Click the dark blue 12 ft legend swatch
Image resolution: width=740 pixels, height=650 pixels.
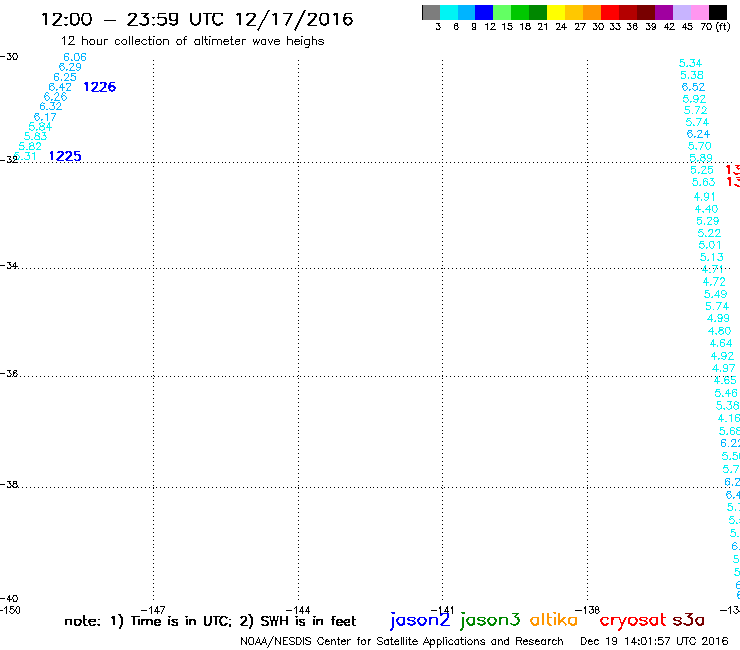coord(484,12)
